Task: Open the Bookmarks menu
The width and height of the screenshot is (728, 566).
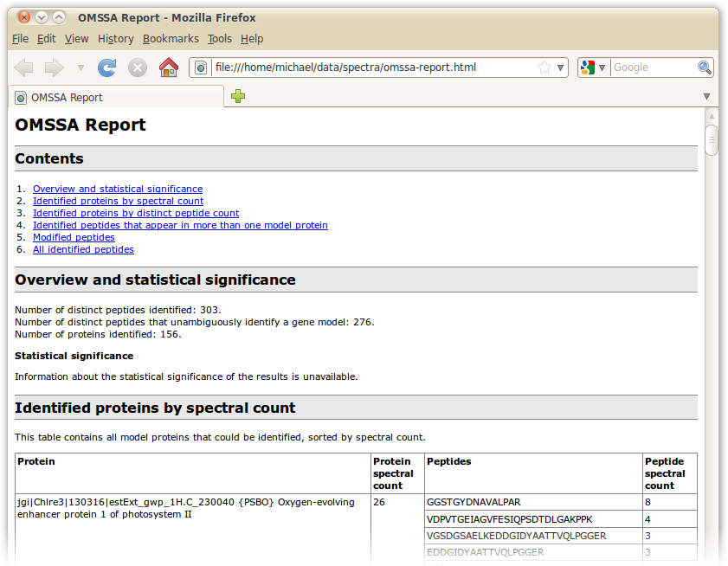Action: [171, 39]
